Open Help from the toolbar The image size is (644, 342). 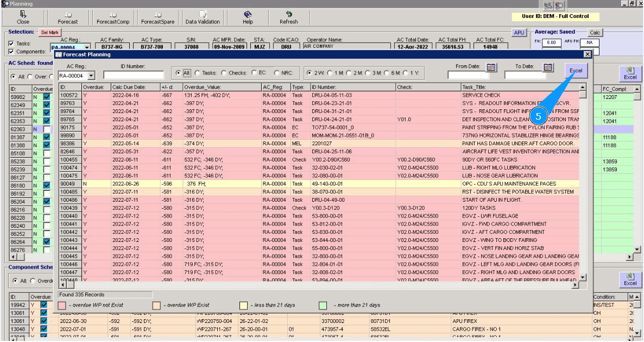coord(248,18)
